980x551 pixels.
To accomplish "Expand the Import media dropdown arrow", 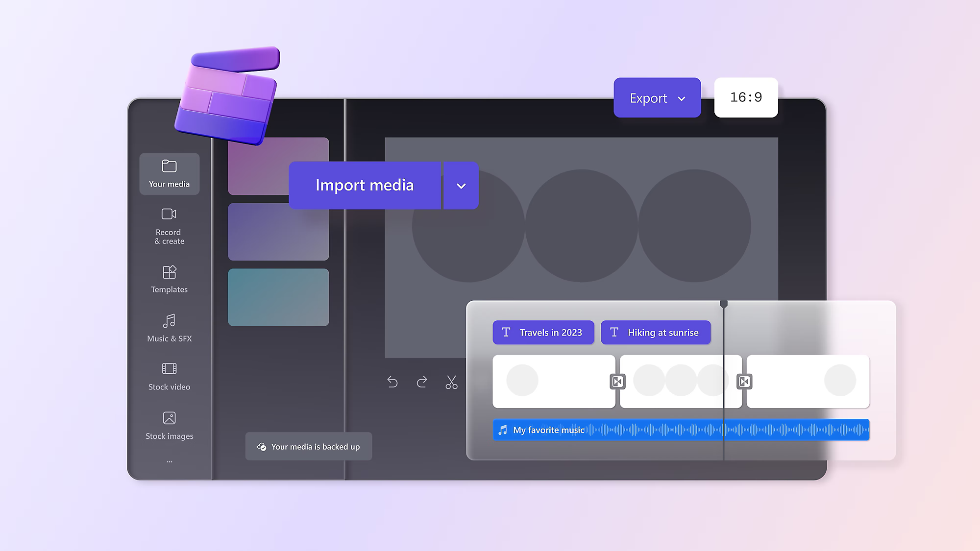I will pyautogui.click(x=461, y=186).
